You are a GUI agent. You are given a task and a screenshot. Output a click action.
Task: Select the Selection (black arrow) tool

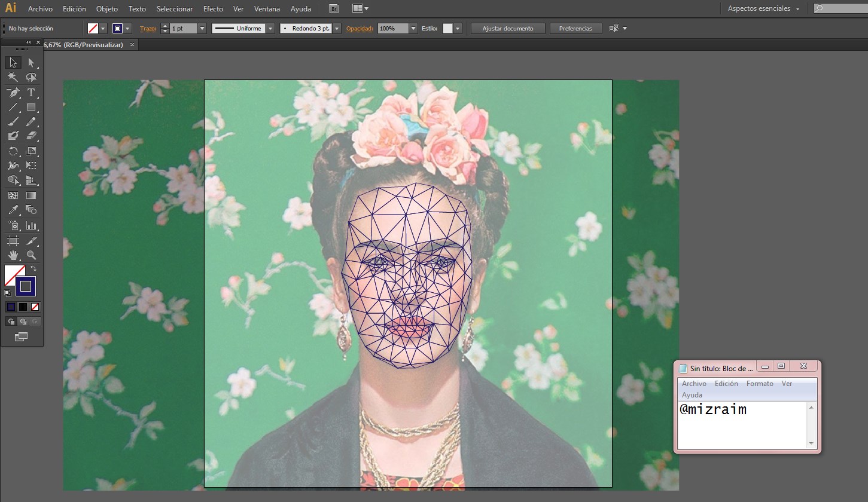(13, 63)
